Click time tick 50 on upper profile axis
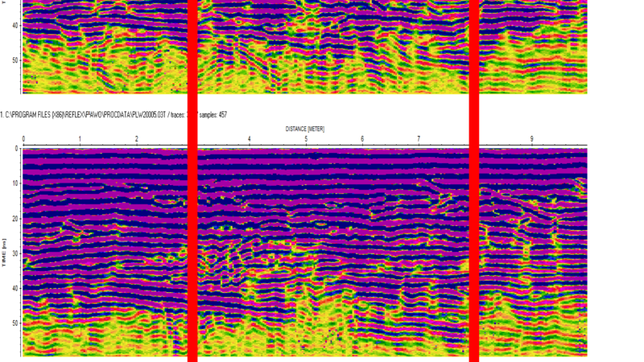This screenshot has width=644, height=362. [14, 60]
